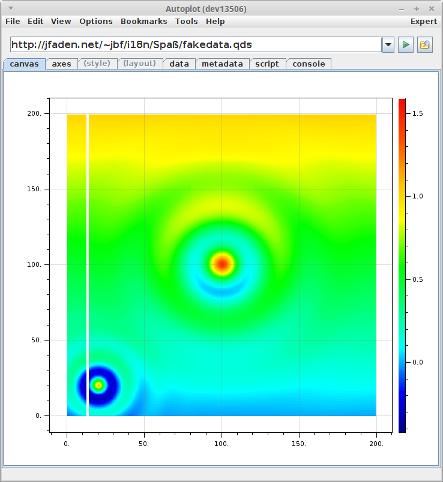
Task: Switch to the (style) tab
Action: click(x=97, y=63)
